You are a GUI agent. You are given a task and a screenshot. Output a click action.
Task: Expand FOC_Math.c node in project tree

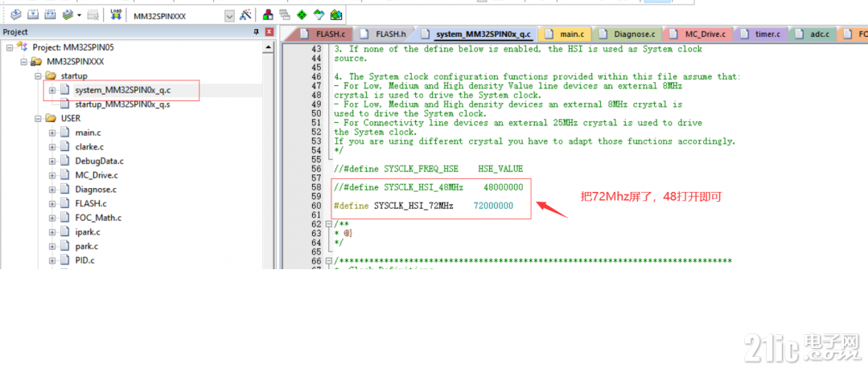pos(52,218)
